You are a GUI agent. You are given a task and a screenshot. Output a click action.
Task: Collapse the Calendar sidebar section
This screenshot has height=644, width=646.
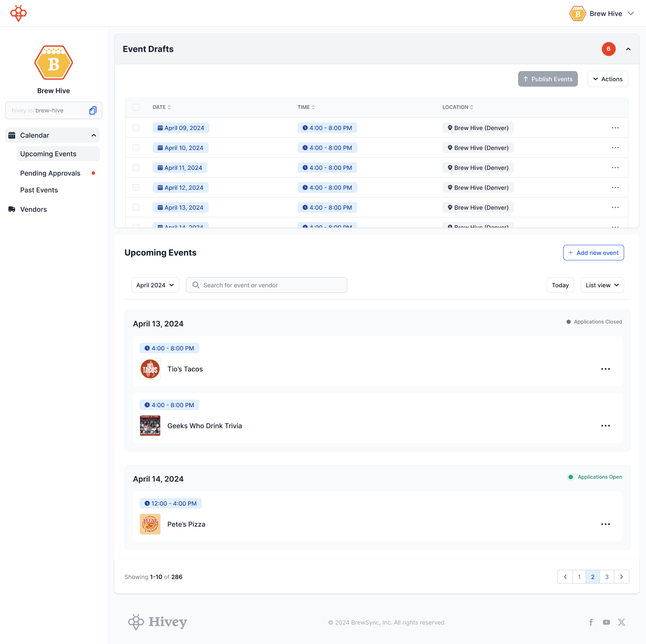tap(93, 135)
